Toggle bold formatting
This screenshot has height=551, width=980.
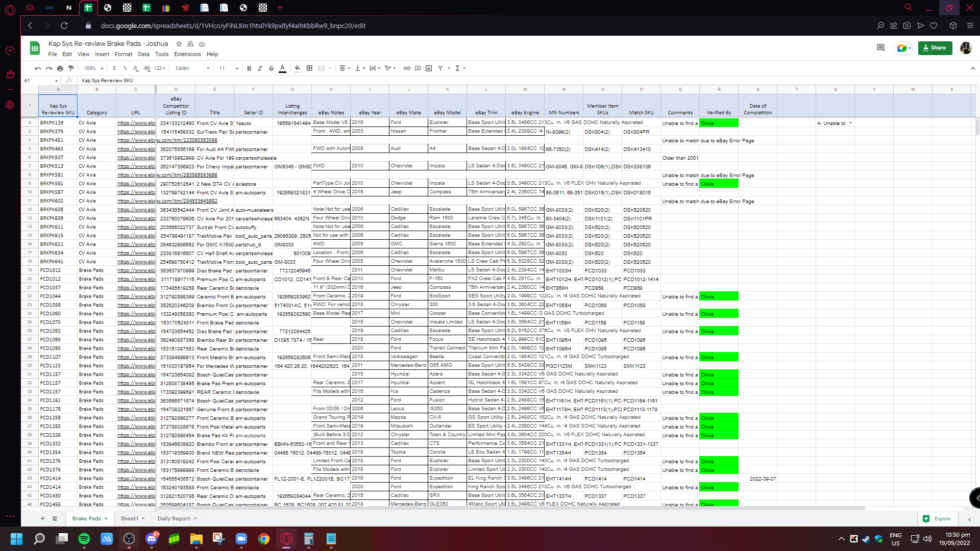coord(249,68)
